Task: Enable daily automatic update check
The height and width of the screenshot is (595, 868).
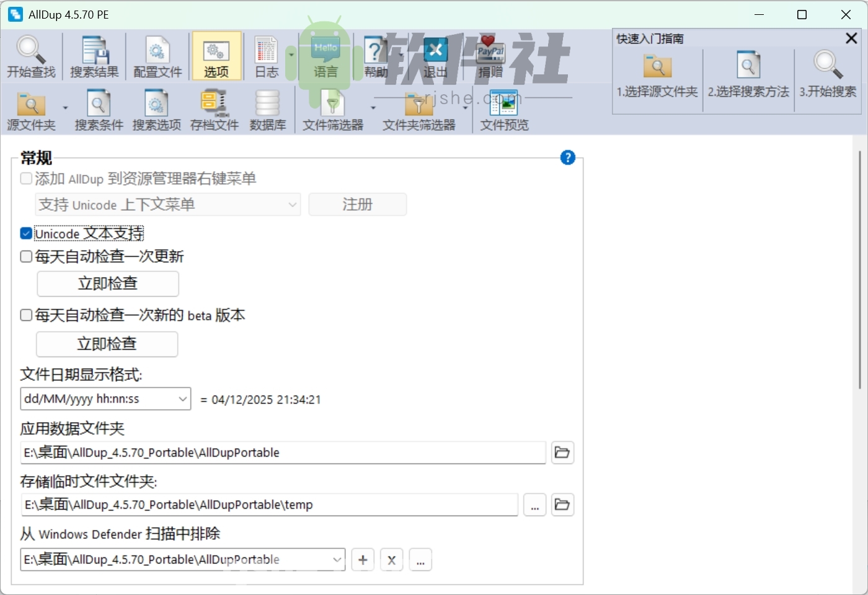Action: pos(25,256)
